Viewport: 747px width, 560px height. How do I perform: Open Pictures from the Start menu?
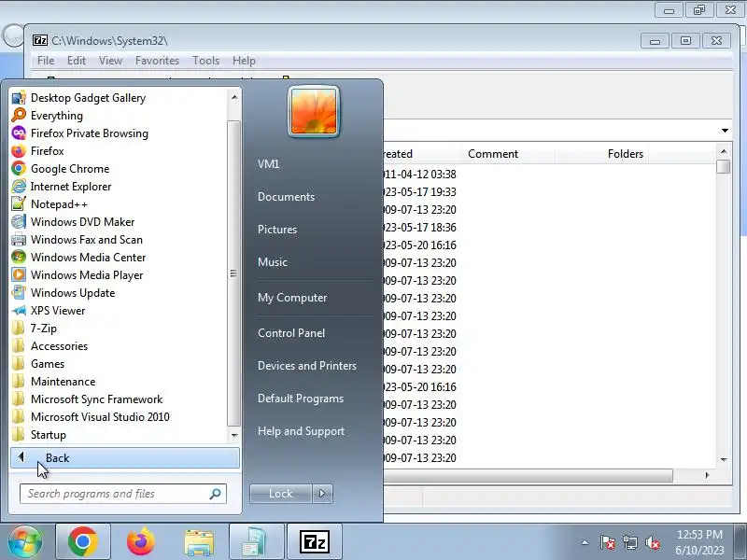(277, 230)
